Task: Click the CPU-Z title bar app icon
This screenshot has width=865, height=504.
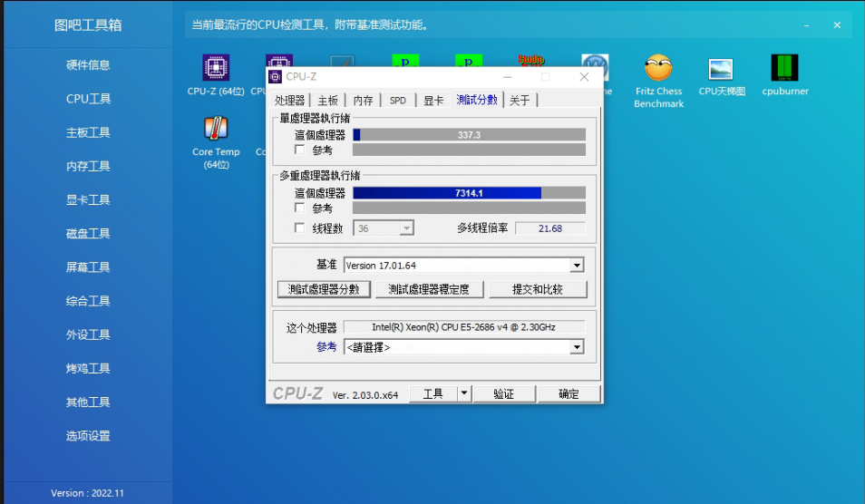Action: click(275, 77)
